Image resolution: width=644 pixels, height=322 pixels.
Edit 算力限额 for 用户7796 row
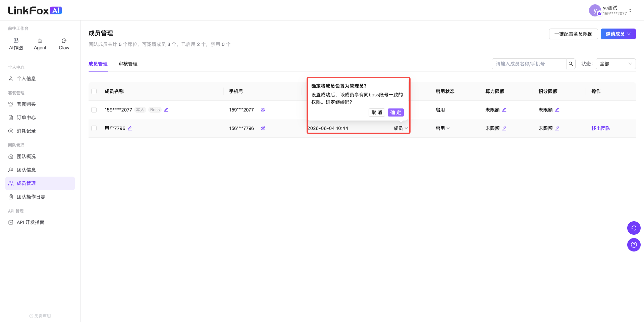pyautogui.click(x=504, y=128)
